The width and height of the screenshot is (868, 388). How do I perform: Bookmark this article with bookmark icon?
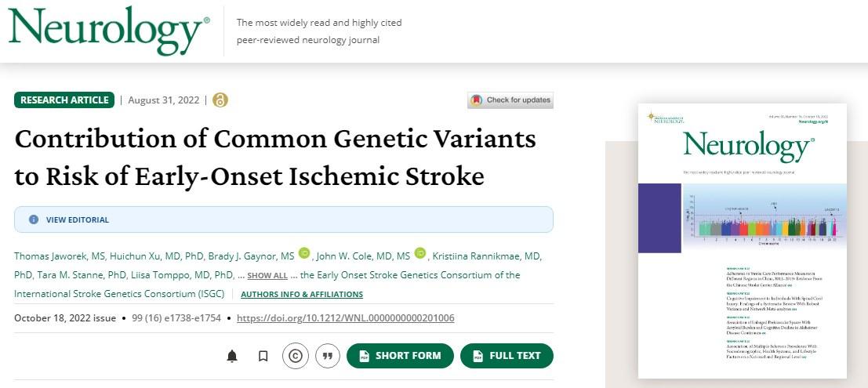pyautogui.click(x=263, y=356)
